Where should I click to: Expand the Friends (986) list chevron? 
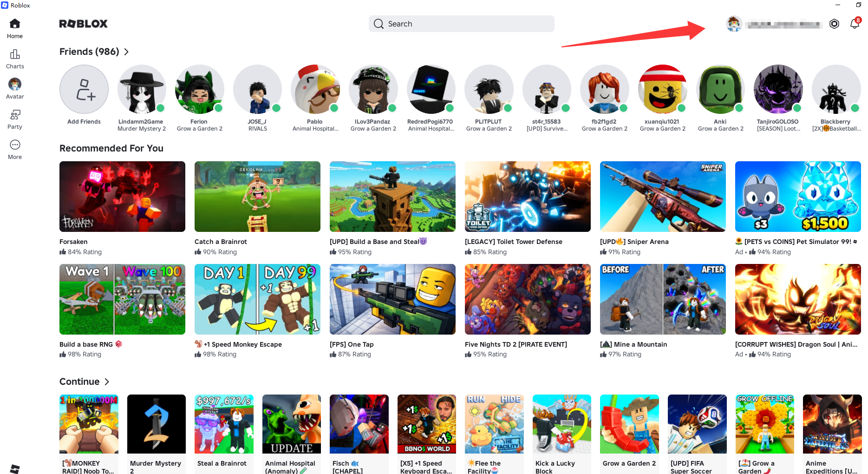pyautogui.click(x=126, y=52)
